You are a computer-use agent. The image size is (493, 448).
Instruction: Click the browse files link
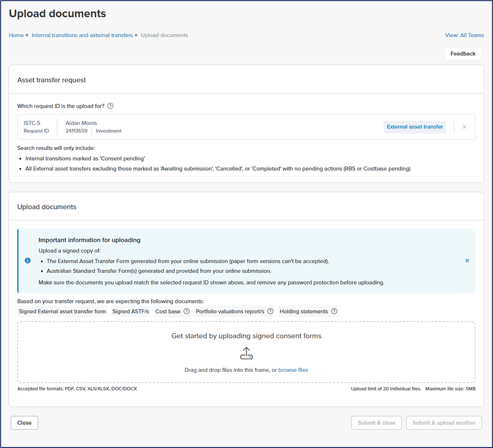(x=293, y=370)
